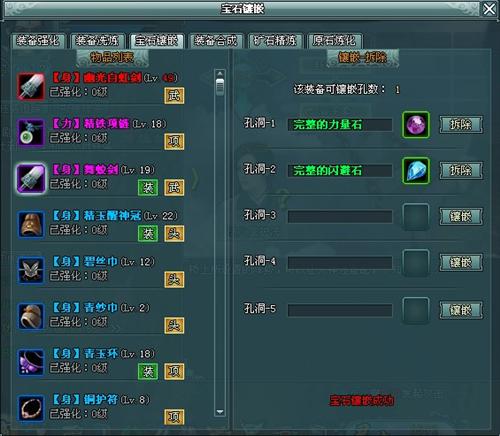
Task: Click the empty gem slot of 孔洞-4
Action: [416, 263]
